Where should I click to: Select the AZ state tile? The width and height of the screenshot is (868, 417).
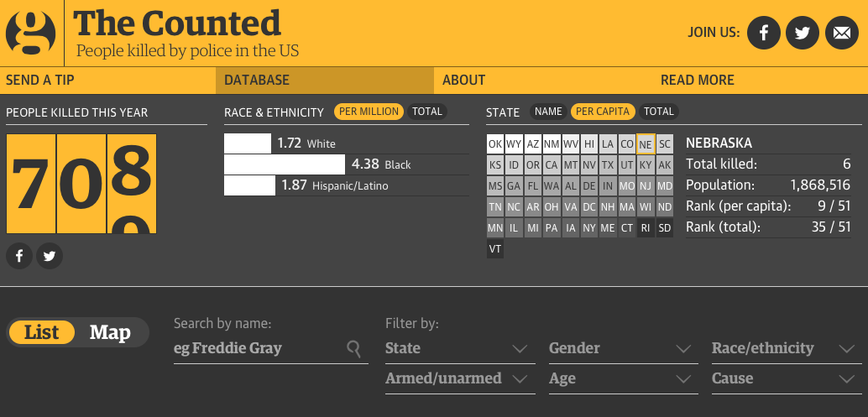[x=533, y=144]
